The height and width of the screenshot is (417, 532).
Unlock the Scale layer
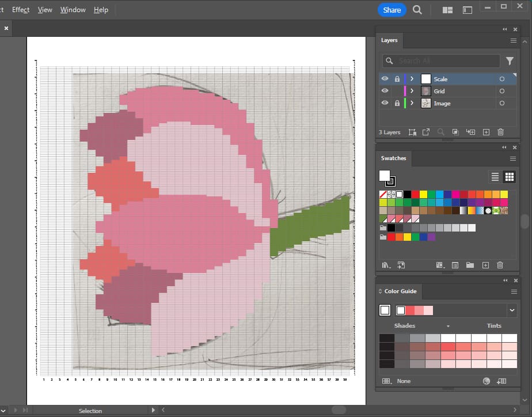397,79
